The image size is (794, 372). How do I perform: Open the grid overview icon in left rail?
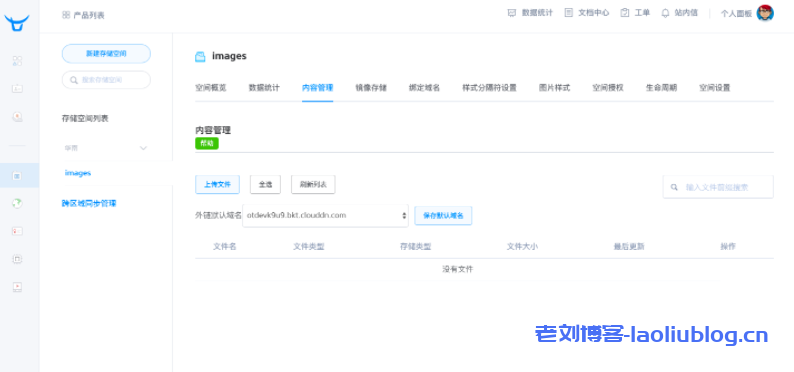17,61
